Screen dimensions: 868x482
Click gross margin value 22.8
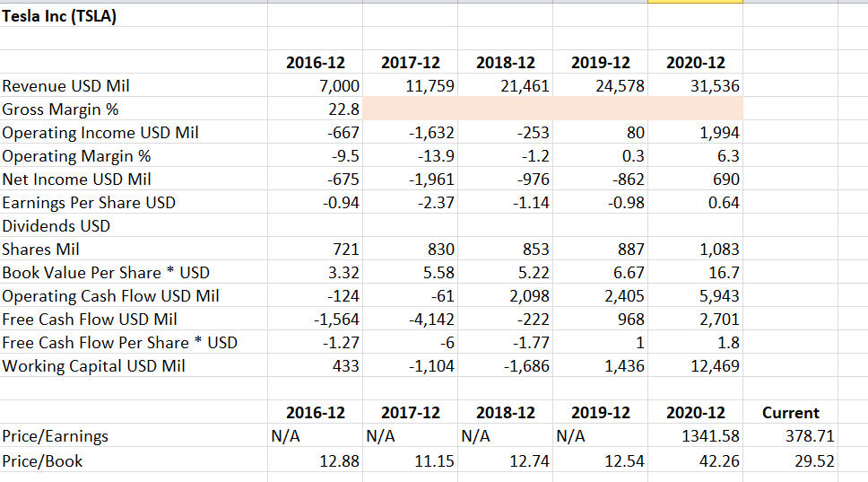click(x=343, y=110)
